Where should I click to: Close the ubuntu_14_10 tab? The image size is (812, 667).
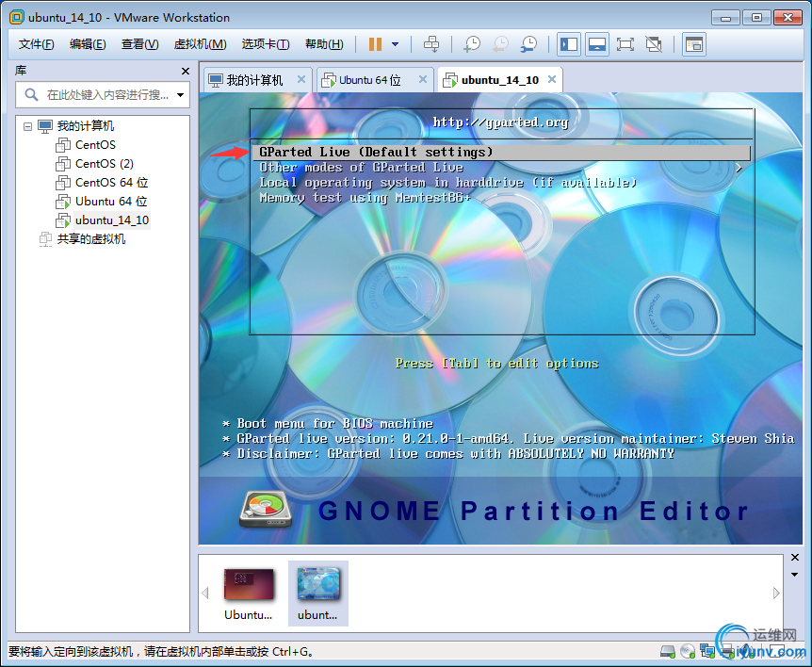point(552,80)
